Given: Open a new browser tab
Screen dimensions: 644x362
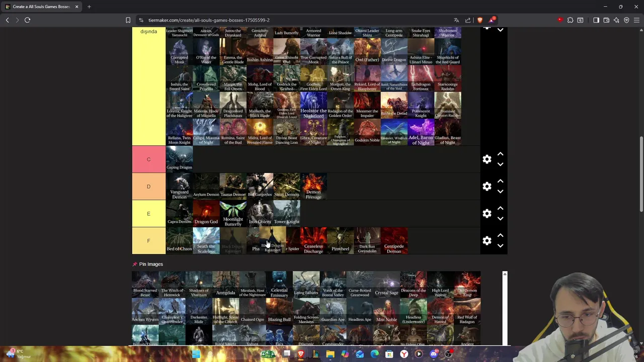Looking at the screenshot, I should pyautogui.click(x=89, y=7).
